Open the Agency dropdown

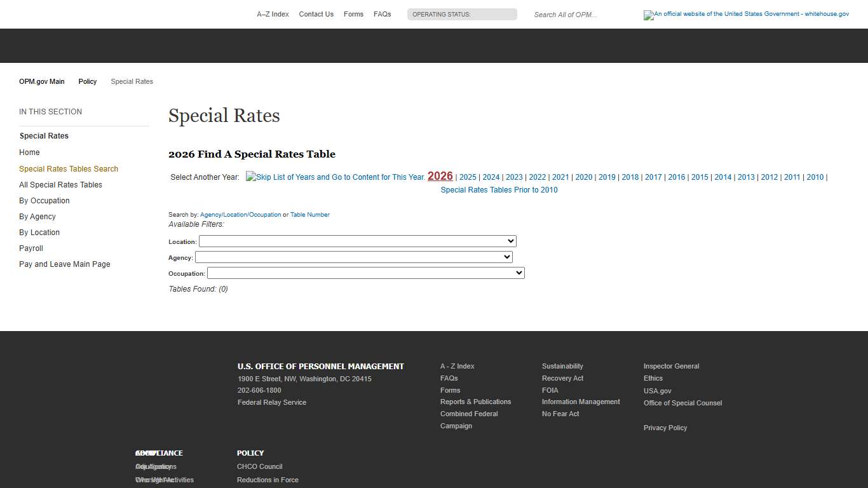coord(354,257)
